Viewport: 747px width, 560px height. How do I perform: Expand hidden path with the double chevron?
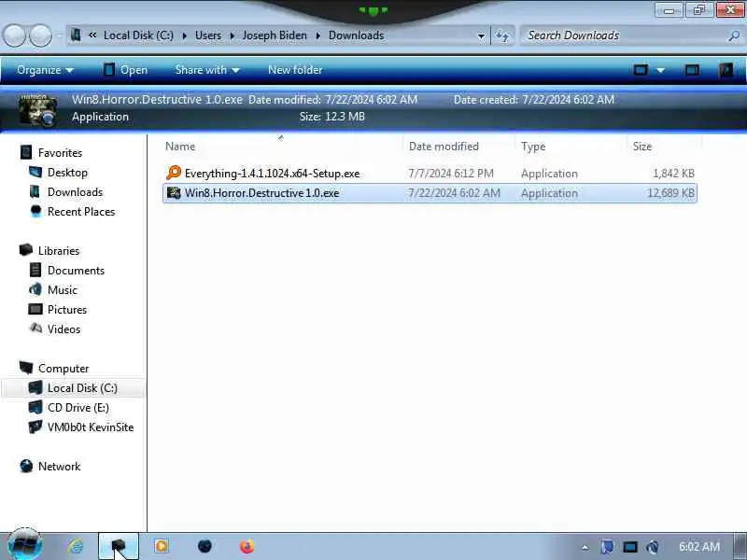[x=92, y=35]
